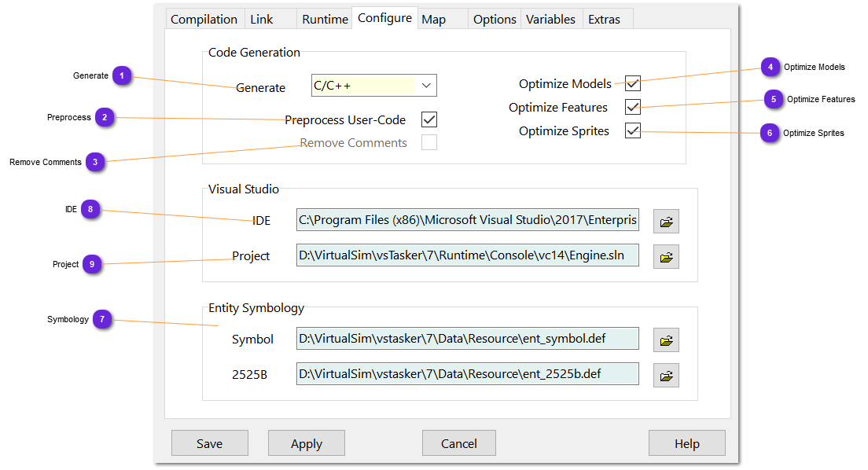Screen dimensions: 868x470
Task: Click callout marker number 9 for Project
Action: [x=92, y=264]
